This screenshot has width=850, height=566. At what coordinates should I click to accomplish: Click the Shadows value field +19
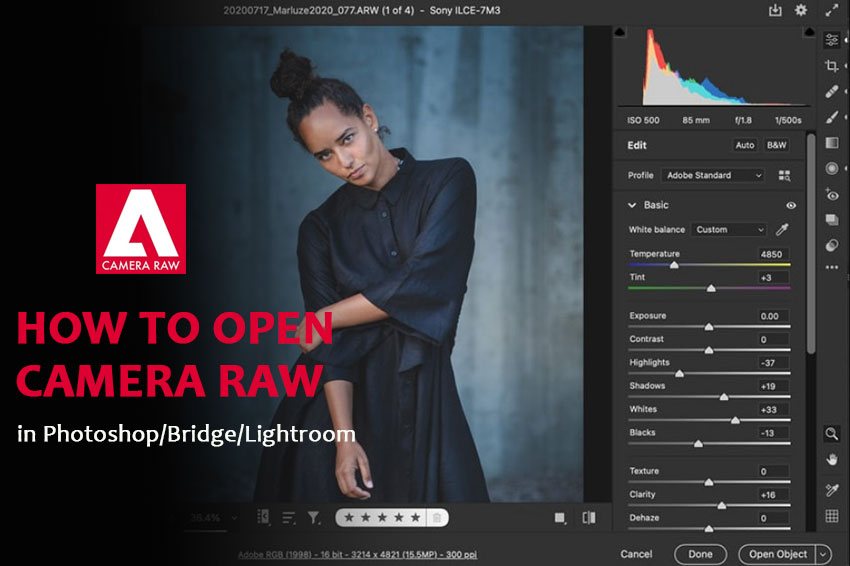click(772, 386)
